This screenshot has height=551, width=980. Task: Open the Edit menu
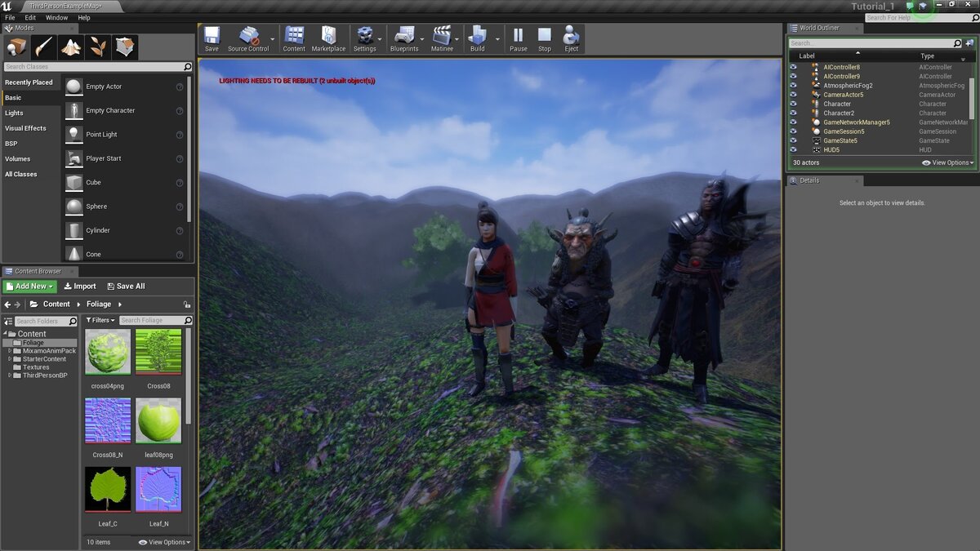point(30,17)
